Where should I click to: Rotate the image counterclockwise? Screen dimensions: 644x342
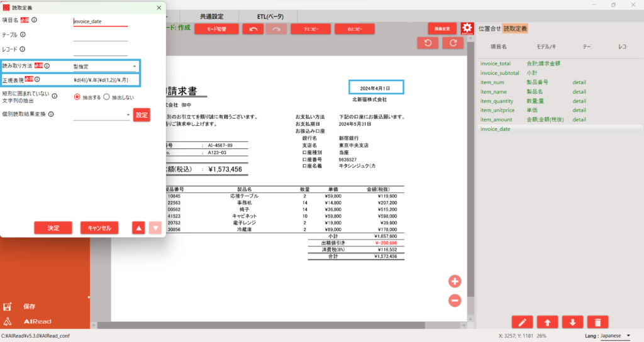[x=428, y=43]
